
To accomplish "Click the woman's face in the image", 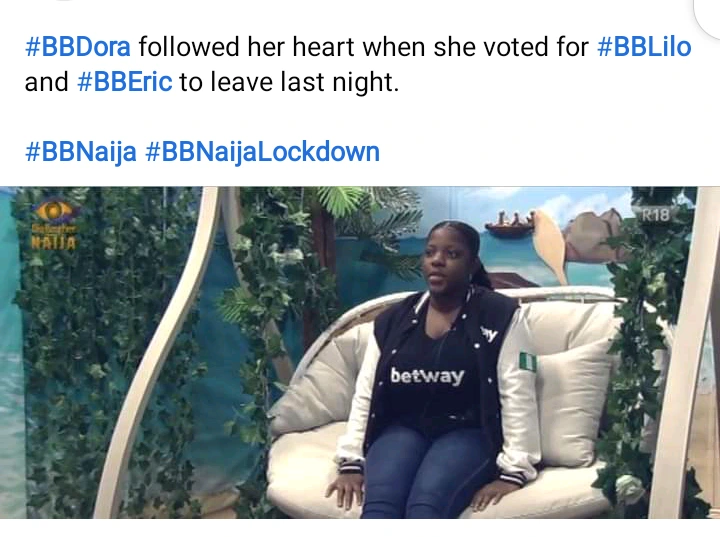I will point(444,261).
